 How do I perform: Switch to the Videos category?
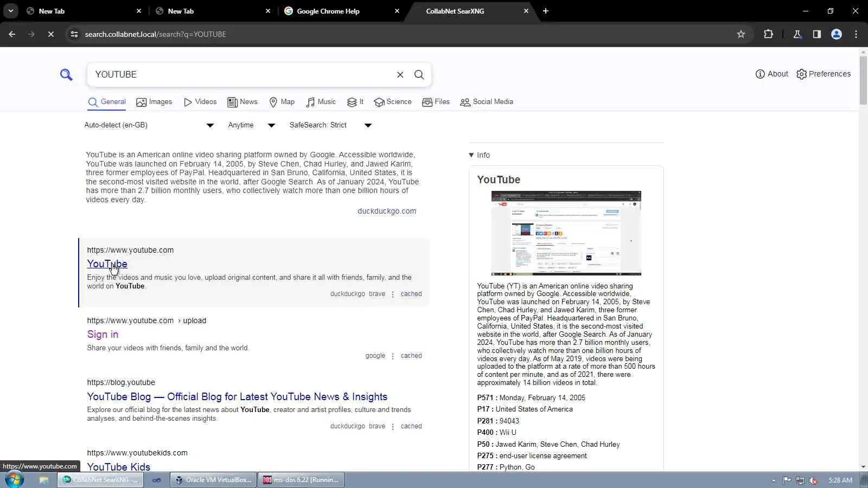(200, 102)
